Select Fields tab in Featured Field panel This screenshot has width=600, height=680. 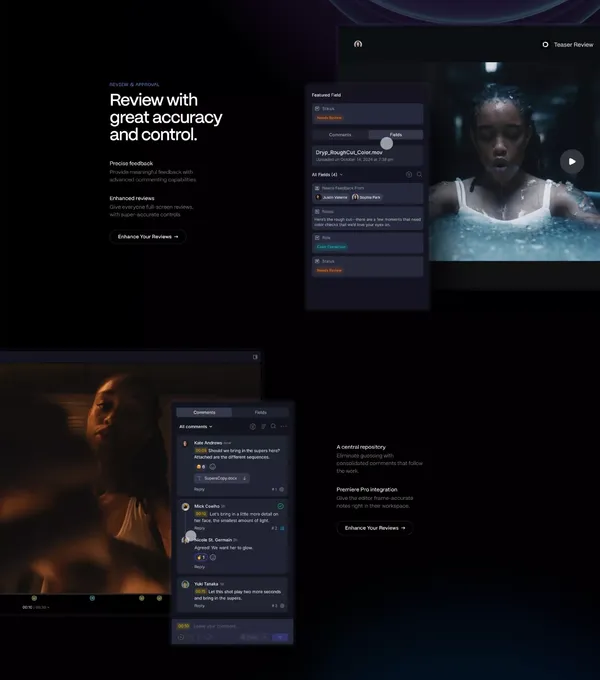pos(395,135)
